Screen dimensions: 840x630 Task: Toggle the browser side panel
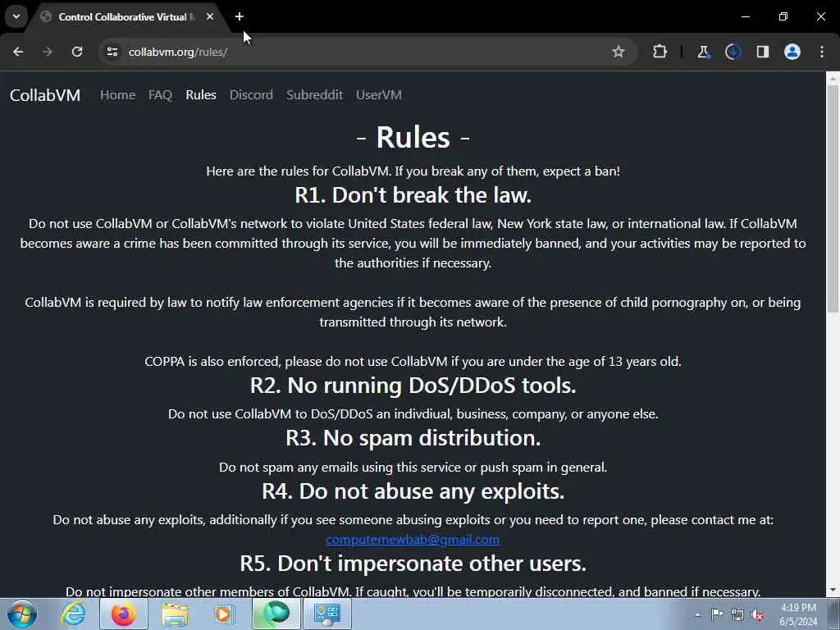tap(763, 52)
